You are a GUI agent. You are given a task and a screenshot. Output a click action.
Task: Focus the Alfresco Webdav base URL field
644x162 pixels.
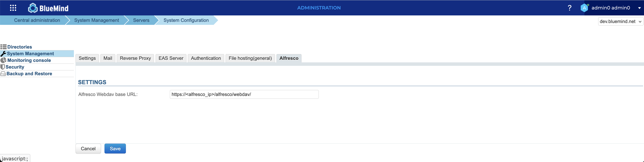tap(244, 95)
